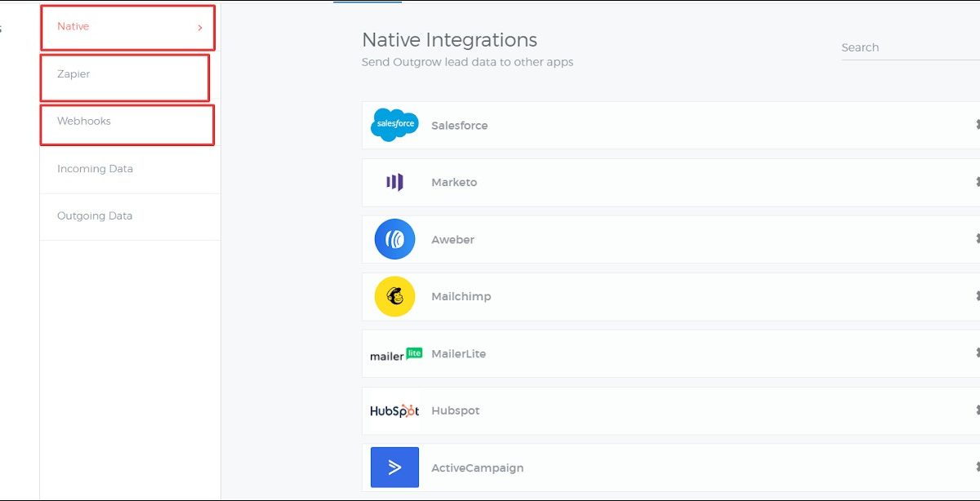Viewport: 980px width, 501px height.
Task: Open the Native integrations tab
Action: 73,27
